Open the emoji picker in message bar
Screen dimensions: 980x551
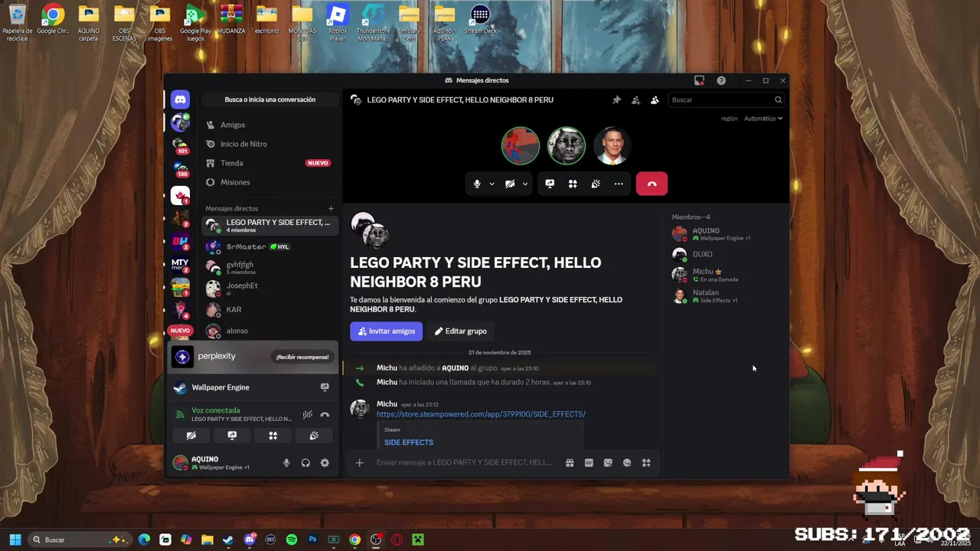pos(627,462)
